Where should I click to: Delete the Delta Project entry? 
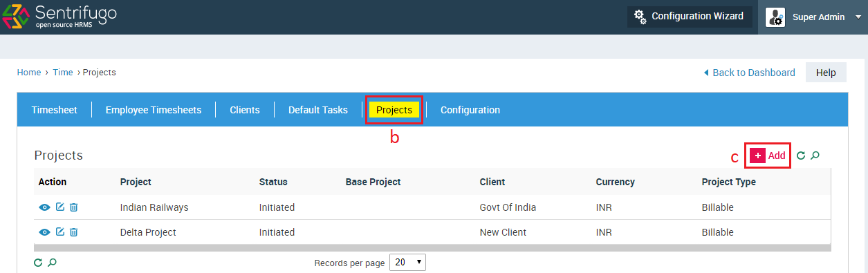(x=73, y=232)
